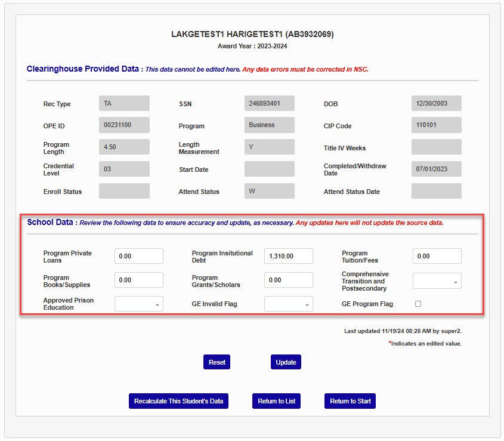Click the Reset button

(217, 362)
